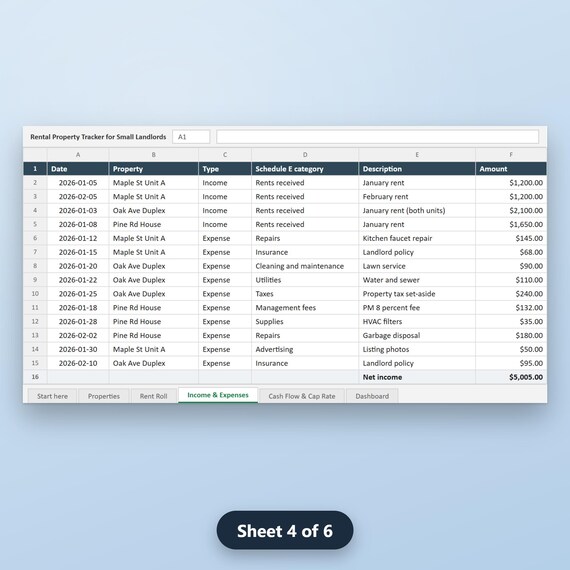The image size is (570, 570).
Task: Select the Garbage disposal cell
Action: pos(417,335)
